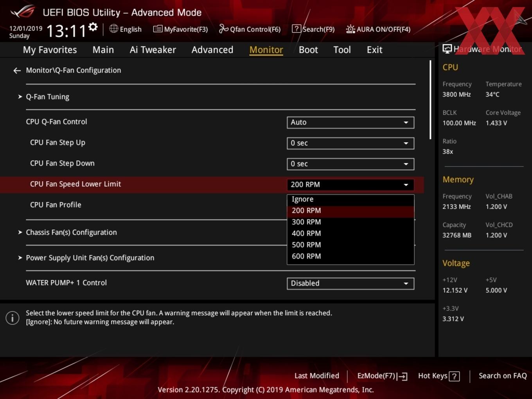This screenshot has height=399, width=532.
Task: Click the Search question mark icon
Action: 297,29
